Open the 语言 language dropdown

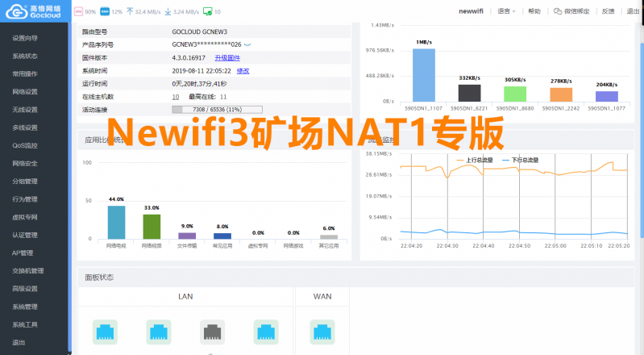[x=506, y=11]
